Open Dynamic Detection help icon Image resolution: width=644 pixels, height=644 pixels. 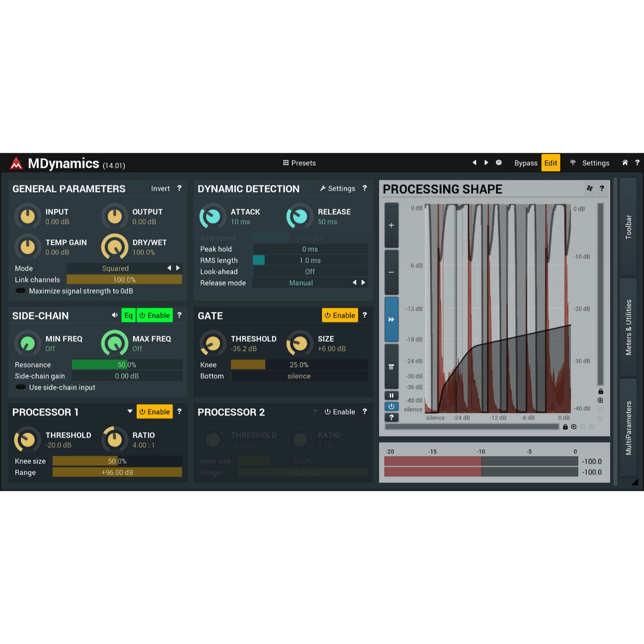(x=365, y=188)
